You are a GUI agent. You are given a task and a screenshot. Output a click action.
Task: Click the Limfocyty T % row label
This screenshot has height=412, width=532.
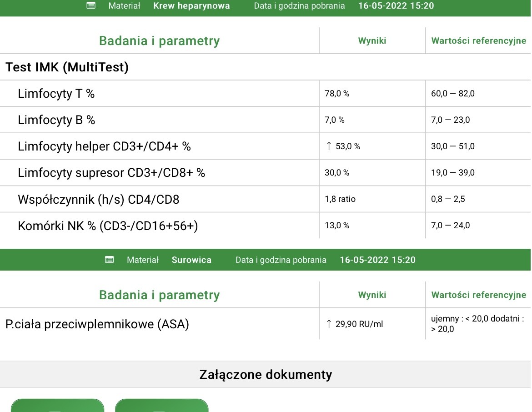56,94
